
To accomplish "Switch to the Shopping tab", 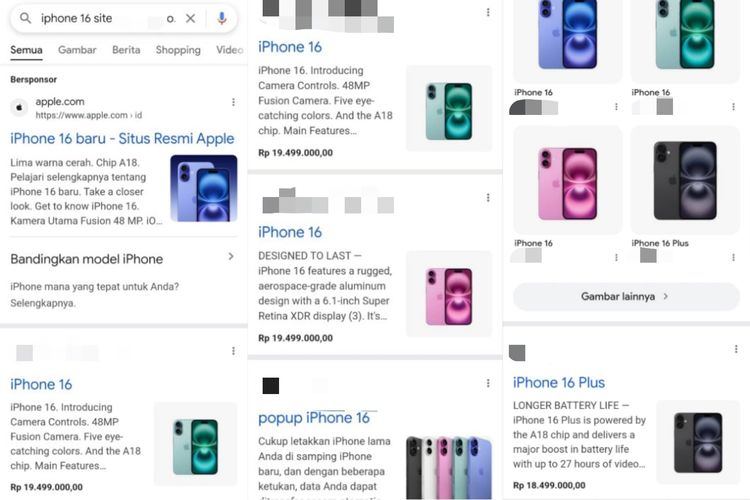I will (x=178, y=50).
